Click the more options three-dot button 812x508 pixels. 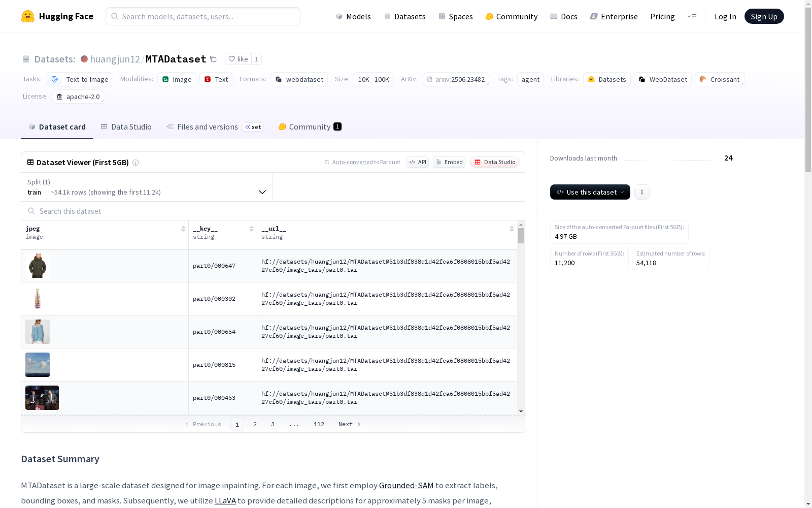[642, 192]
